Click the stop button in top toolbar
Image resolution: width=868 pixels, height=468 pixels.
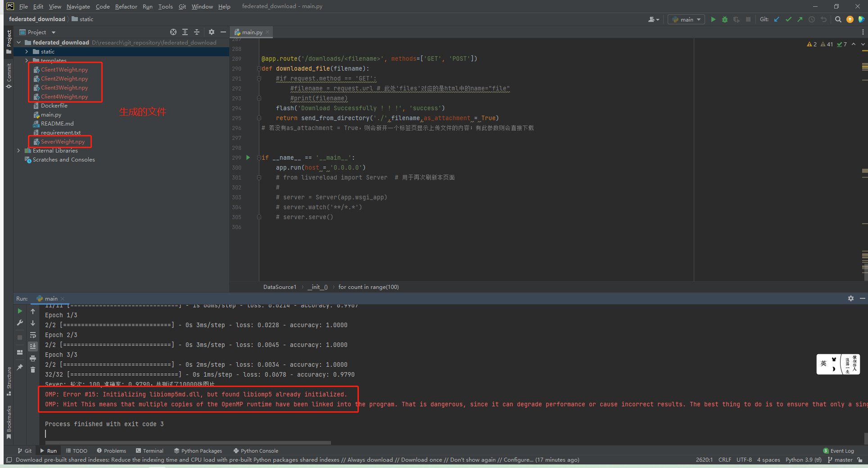[x=748, y=19]
